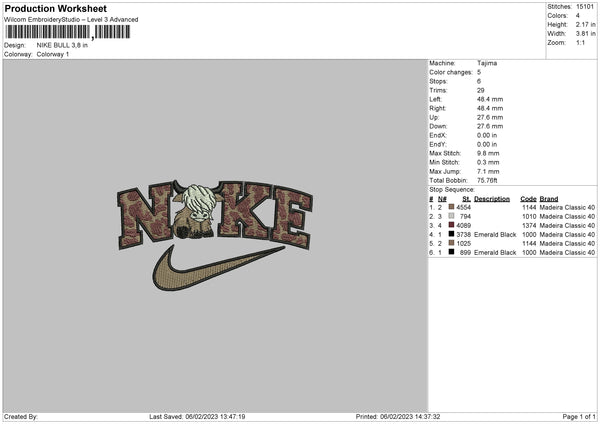Click the Description column header

[x=492, y=199]
